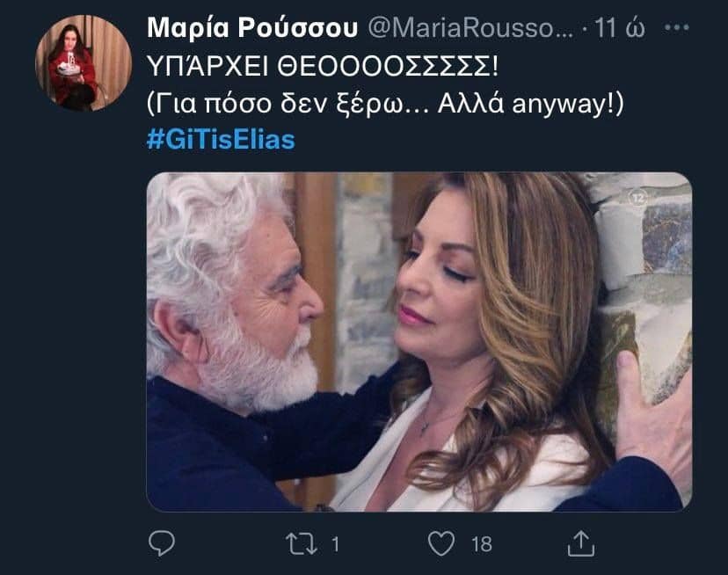Click the display name Μαρία Ρούσσου

tap(252, 27)
